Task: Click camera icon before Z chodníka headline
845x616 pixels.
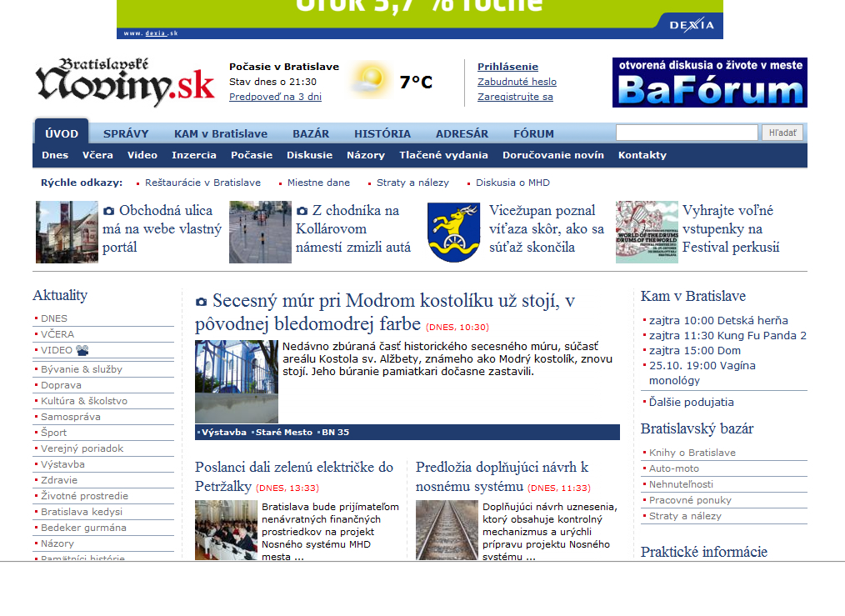Action: click(x=302, y=211)
